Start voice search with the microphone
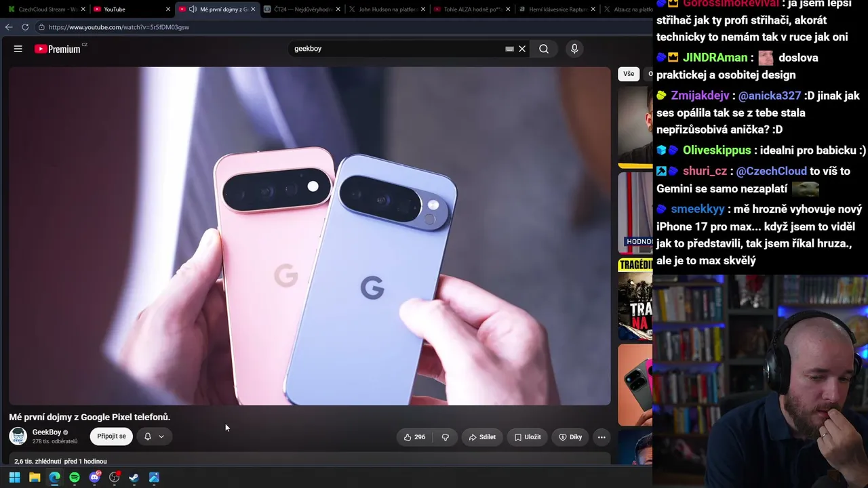Viewport: 868px width, 488px height. (x=574, y=49)
